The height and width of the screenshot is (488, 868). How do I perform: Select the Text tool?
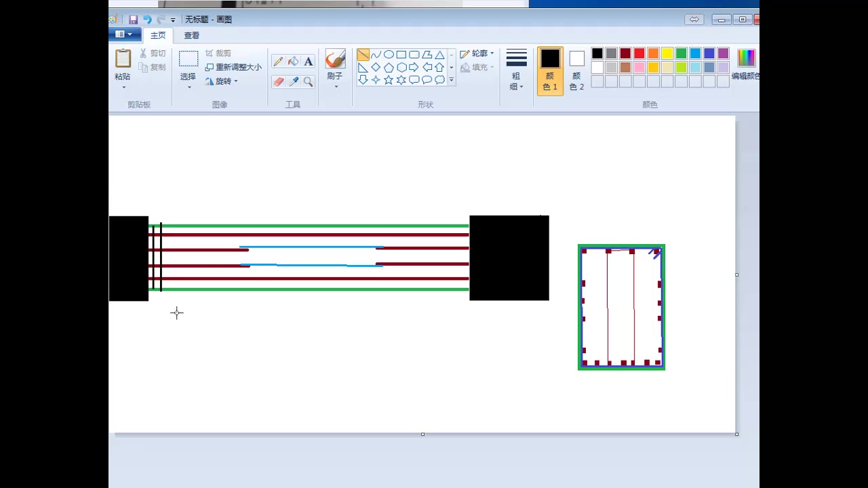pos(309,62)
